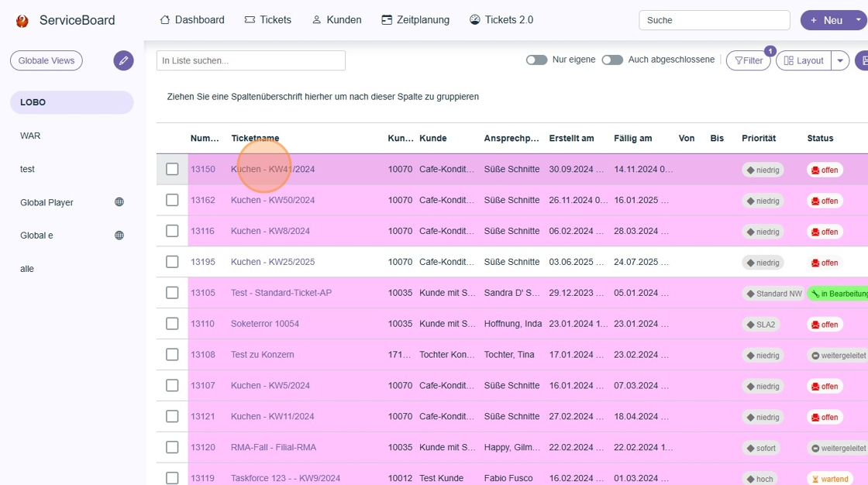This screenshot has width=868, height=485.
Task: Sort by Priorität column header
Action: (759, 139)
